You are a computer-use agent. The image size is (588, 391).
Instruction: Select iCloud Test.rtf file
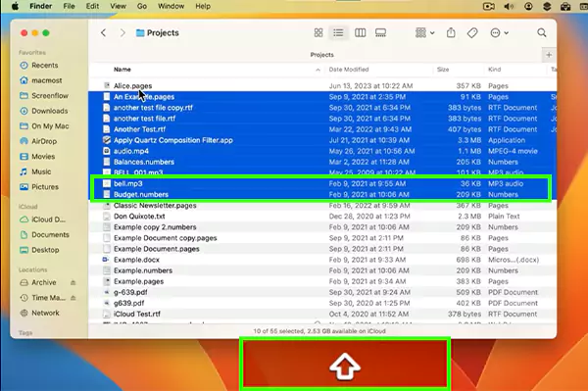(x=322, y=315)
